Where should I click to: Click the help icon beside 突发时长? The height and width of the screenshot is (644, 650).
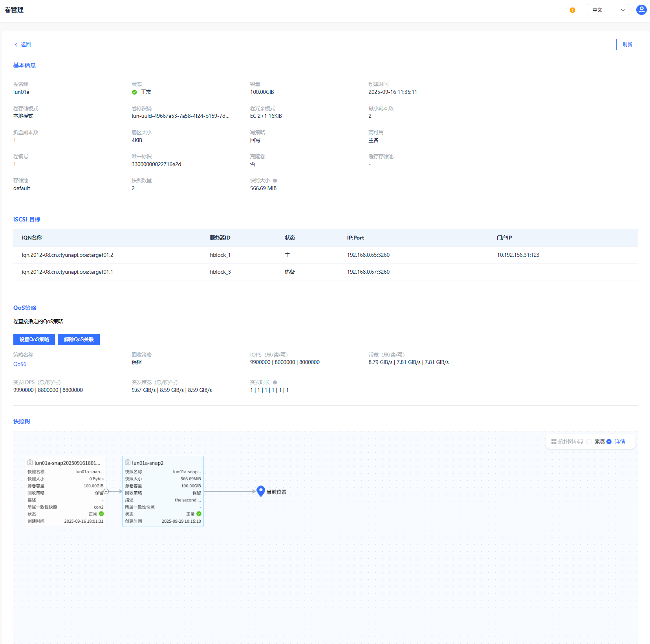tap(275, 382)
